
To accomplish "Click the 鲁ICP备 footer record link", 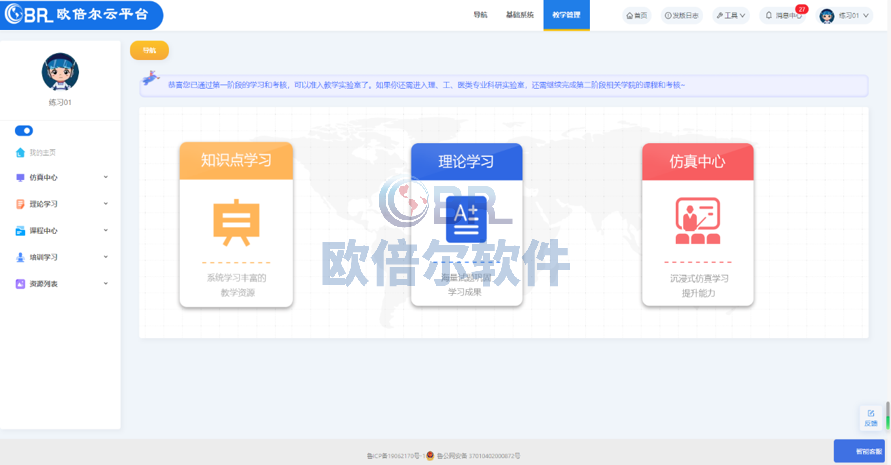I will tap(395, 456).
